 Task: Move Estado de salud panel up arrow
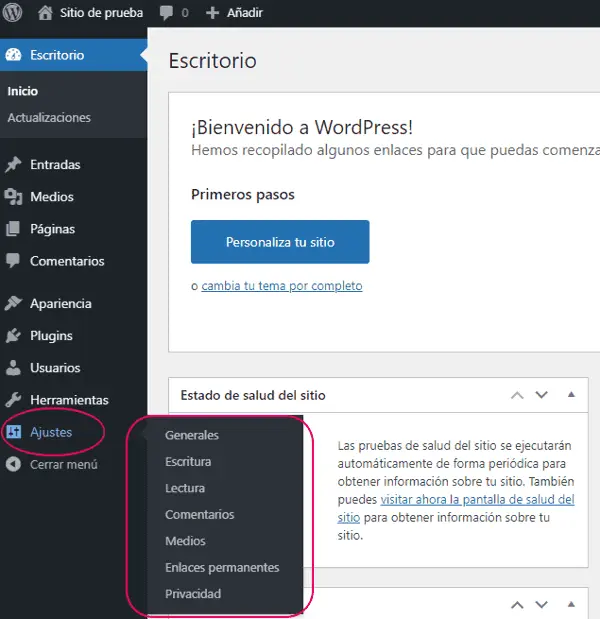tap(517, 395)
